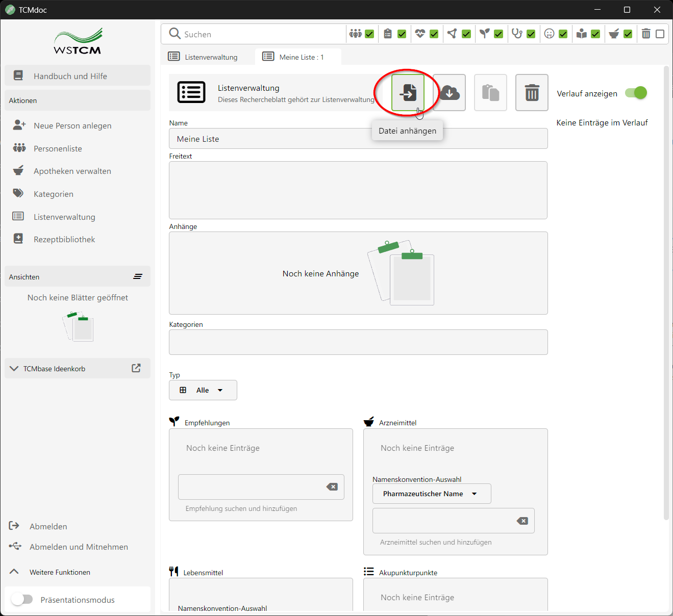This screenshot has height=616, width=673.
Task: Click the Datei anhängen attachment icon
Action: coord(407,93)
